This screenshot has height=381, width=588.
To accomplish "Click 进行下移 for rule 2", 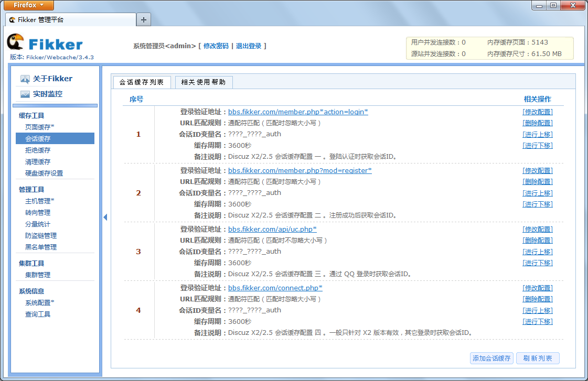I will (x=538, y=204).
